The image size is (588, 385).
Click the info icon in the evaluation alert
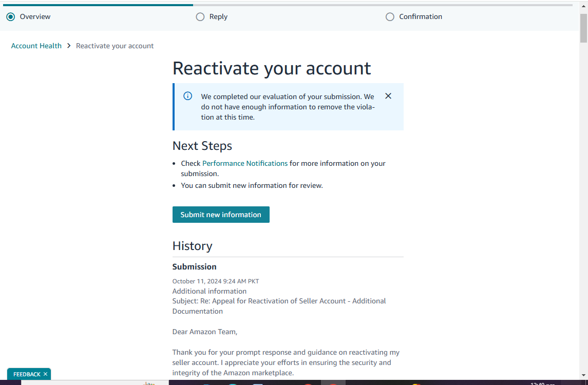[188, 96]
